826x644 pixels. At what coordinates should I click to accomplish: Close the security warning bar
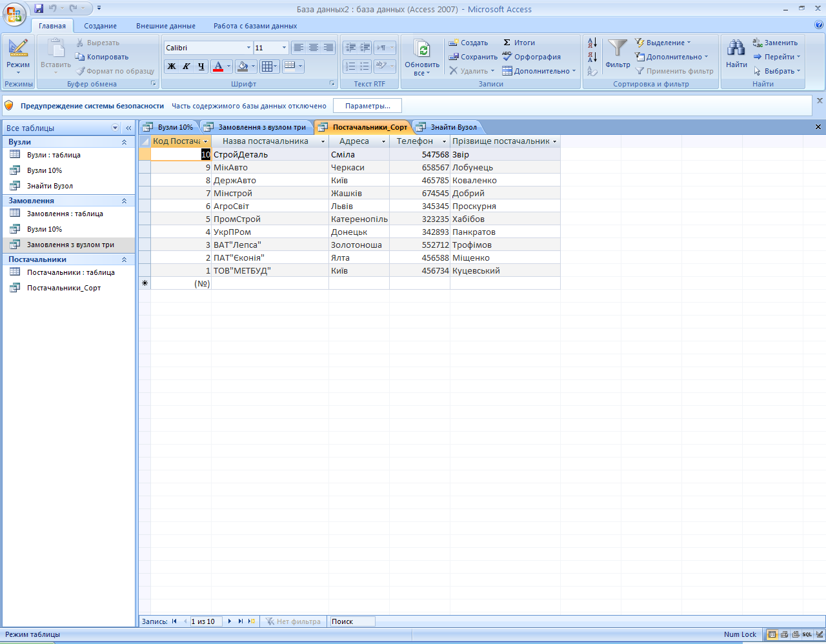(x=820, y=101)
